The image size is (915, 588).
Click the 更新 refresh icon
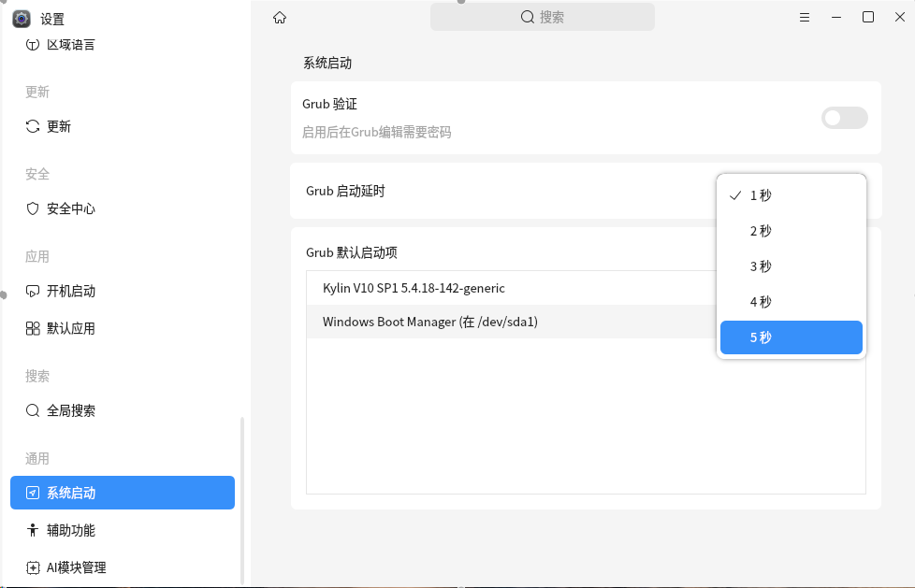click(33, 126)
